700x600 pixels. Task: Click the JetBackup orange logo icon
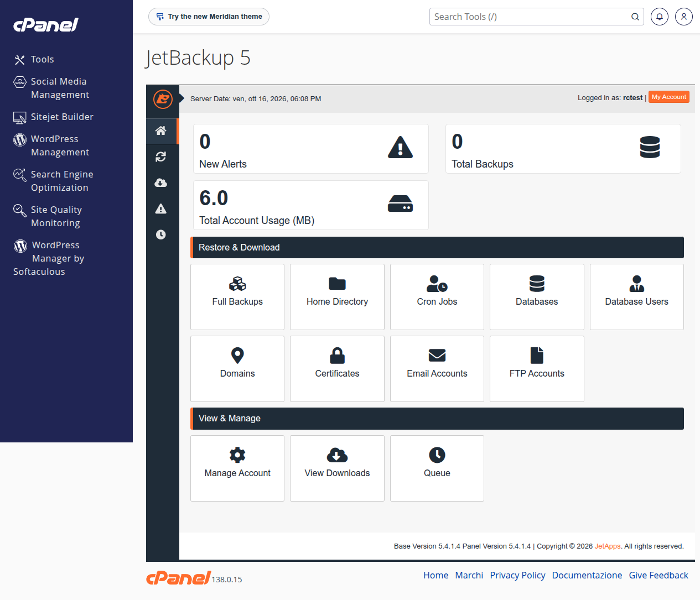tap(163, 99)
